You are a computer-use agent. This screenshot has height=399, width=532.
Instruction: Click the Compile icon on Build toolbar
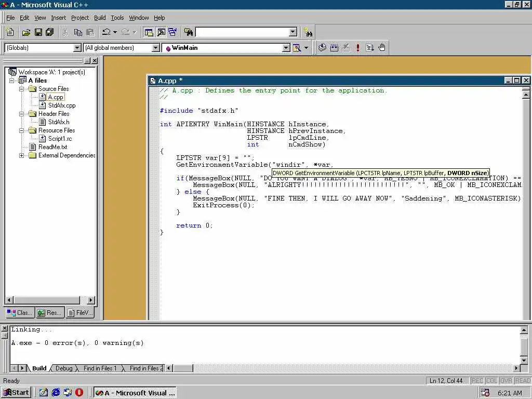[322, 48]
